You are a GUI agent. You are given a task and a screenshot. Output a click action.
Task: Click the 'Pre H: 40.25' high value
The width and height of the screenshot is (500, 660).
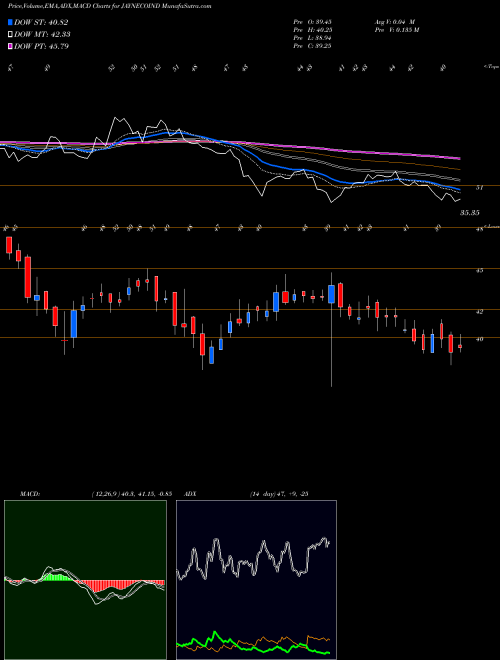[x=312, y=30]
